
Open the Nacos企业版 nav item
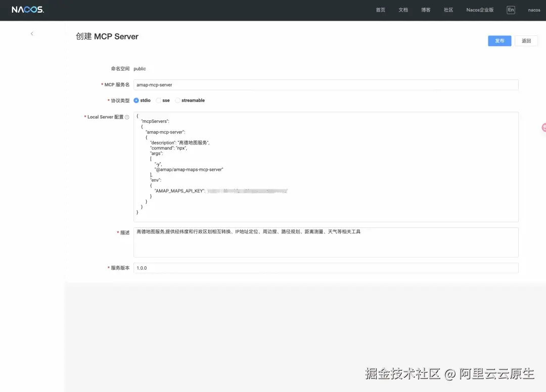[480, 10]
